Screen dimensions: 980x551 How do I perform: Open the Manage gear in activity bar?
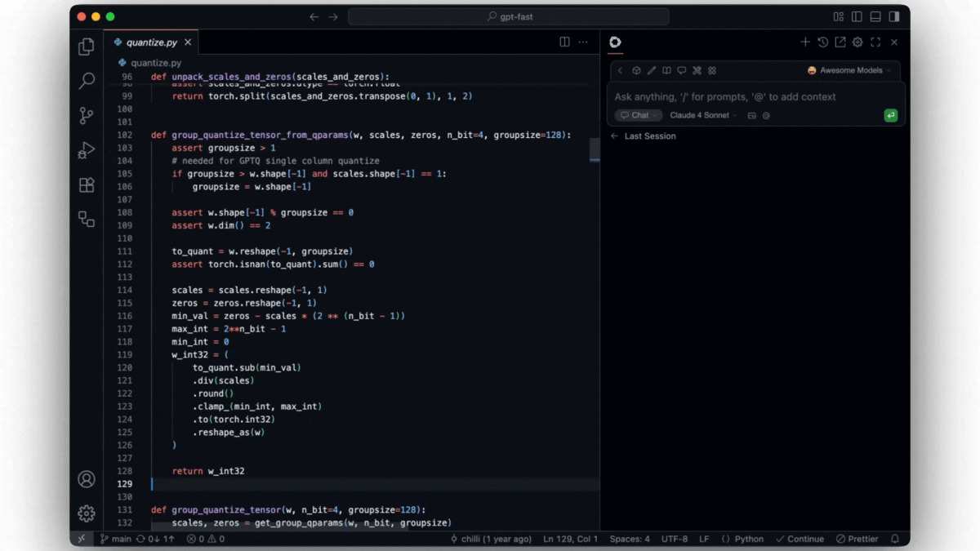[87, 513]
